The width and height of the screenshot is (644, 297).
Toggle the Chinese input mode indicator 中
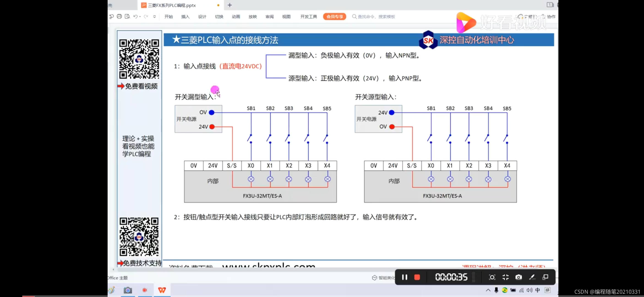[x=537, y=290]
